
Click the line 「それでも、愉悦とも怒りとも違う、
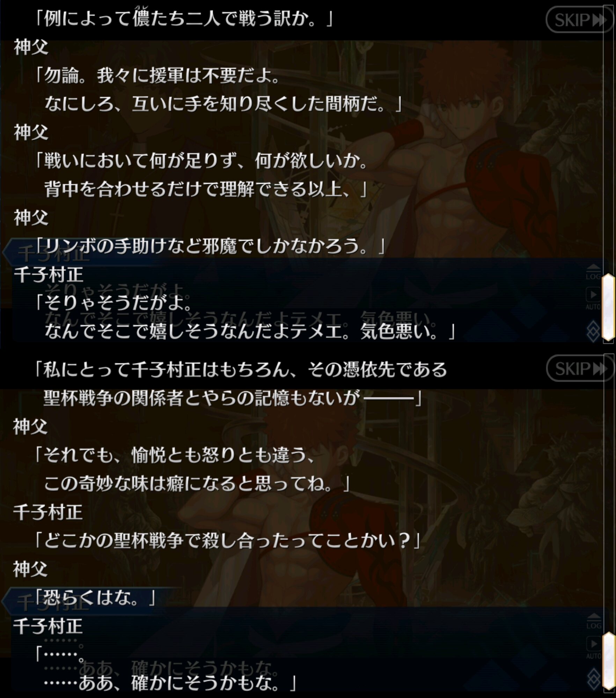click(x=175, y=455)
